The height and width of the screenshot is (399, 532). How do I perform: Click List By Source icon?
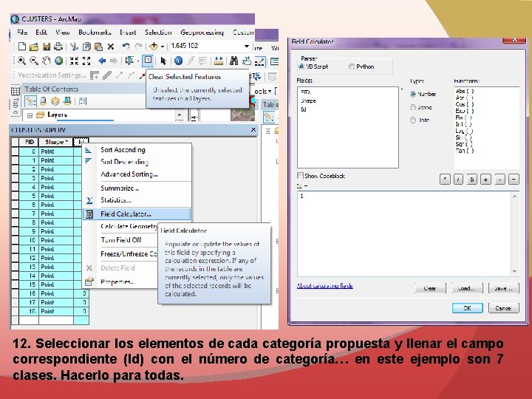[x=43, y=101]
